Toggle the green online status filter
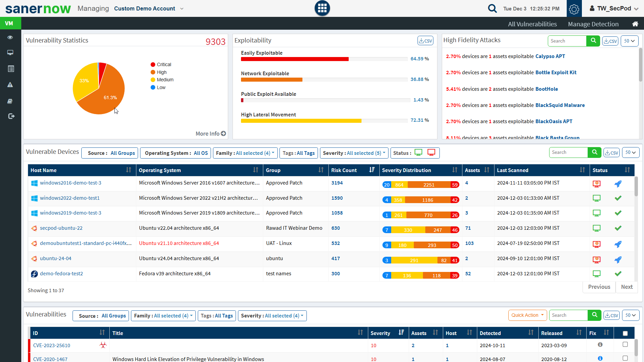644x362 pixels. pos(419,152)
